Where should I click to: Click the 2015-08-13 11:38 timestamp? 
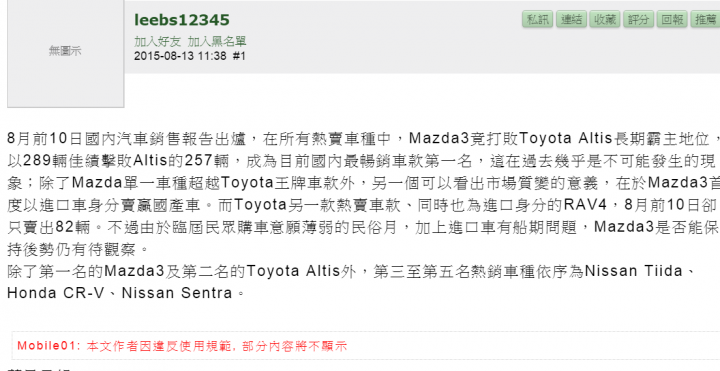(180, 56)
